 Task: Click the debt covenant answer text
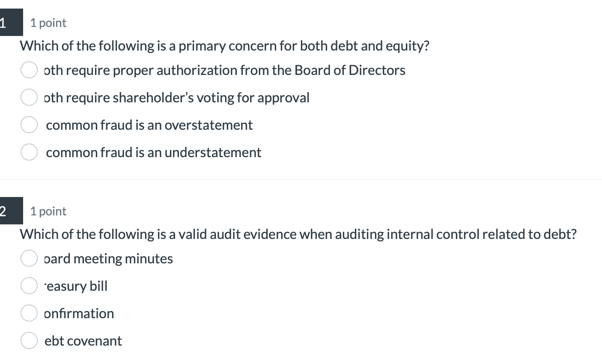[x=83, y=340]
